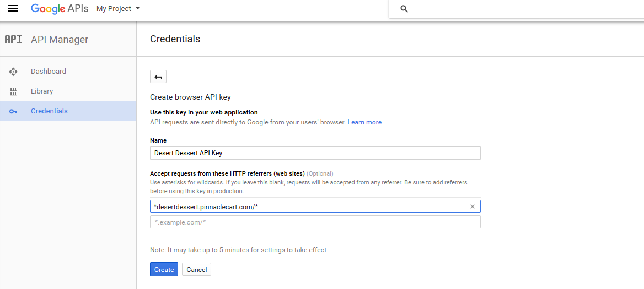Click the Cancel button

(x=197, y=269)
